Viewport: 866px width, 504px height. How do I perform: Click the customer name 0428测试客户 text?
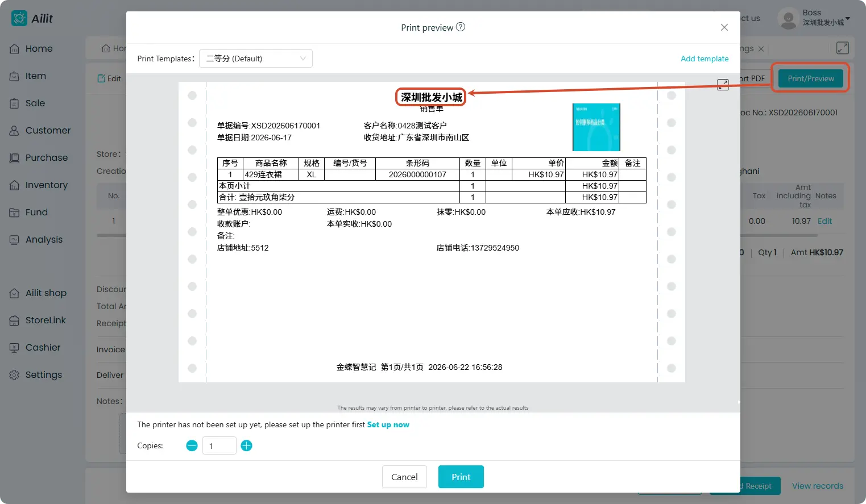point(422,126)
